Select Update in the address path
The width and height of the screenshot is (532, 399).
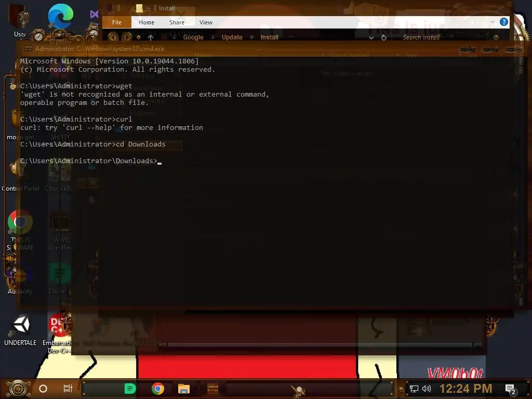coord(232,37)
